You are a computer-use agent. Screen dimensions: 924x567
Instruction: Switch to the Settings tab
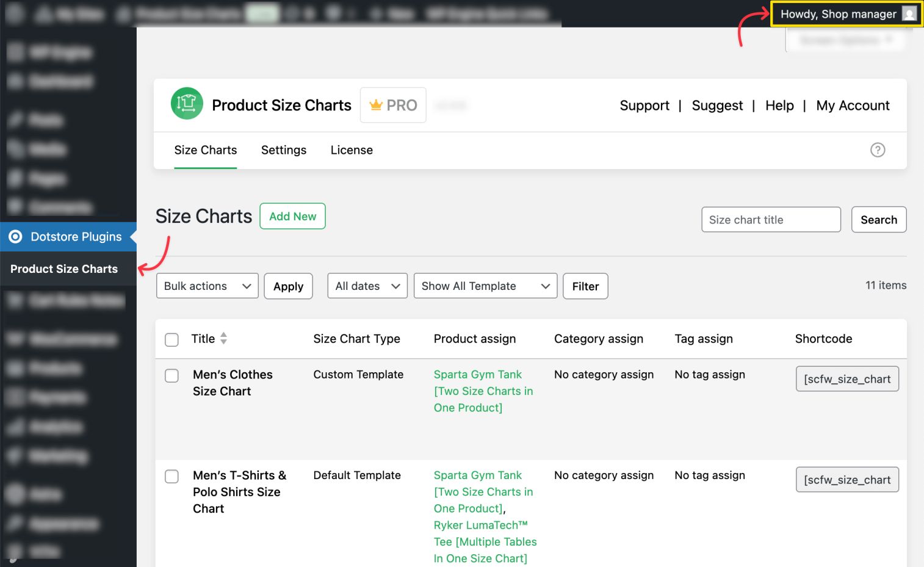[x=284, y=150]
